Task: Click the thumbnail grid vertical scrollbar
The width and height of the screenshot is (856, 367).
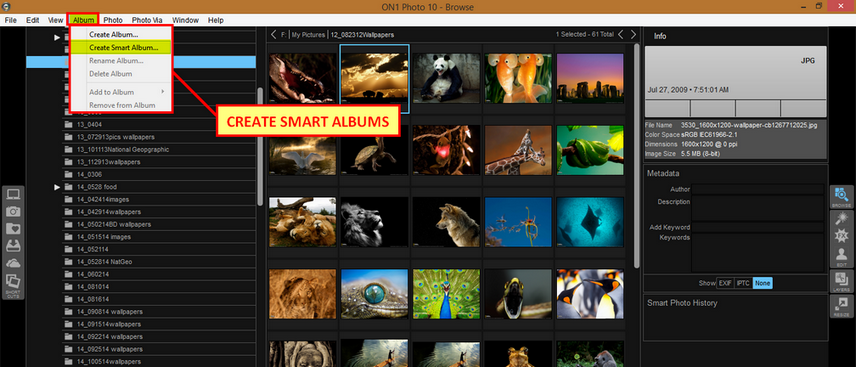Action: pos(637,155)
